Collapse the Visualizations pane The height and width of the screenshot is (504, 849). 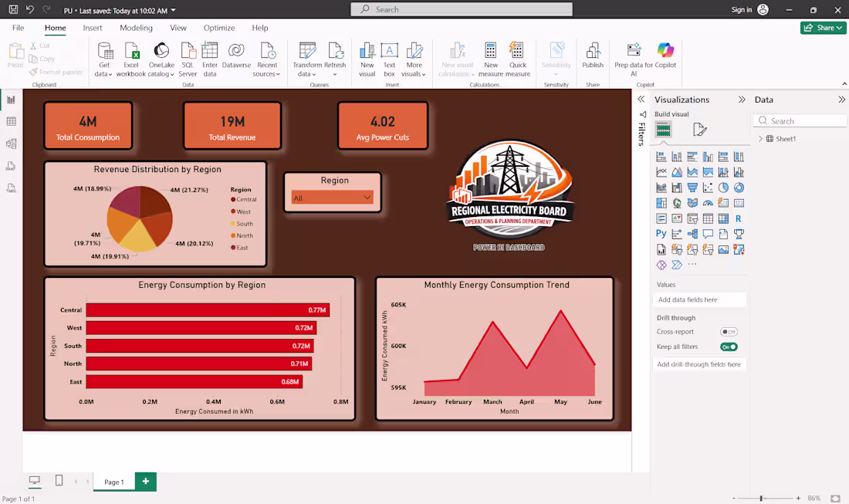(x=742, y=100)
